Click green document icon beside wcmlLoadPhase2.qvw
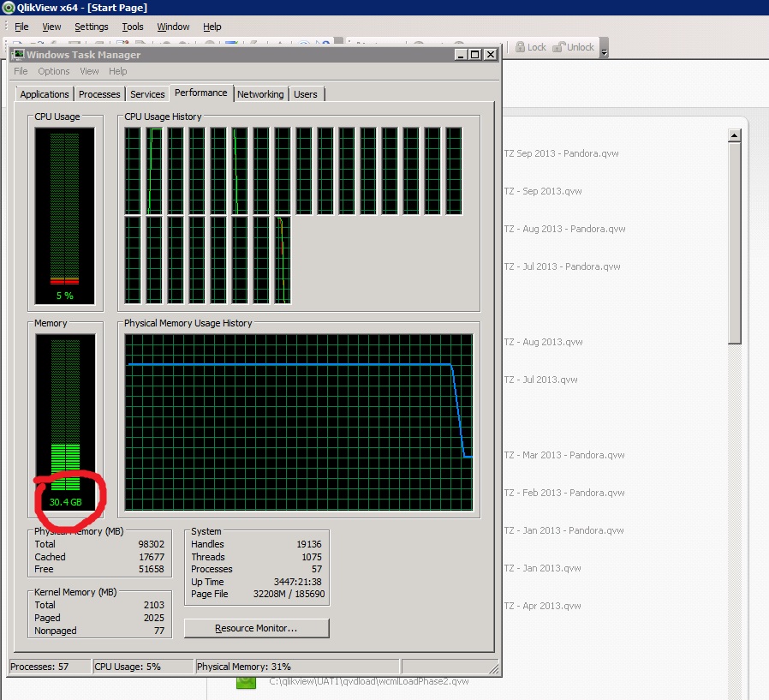The image size is (769, 700). (x=246, y=682)
